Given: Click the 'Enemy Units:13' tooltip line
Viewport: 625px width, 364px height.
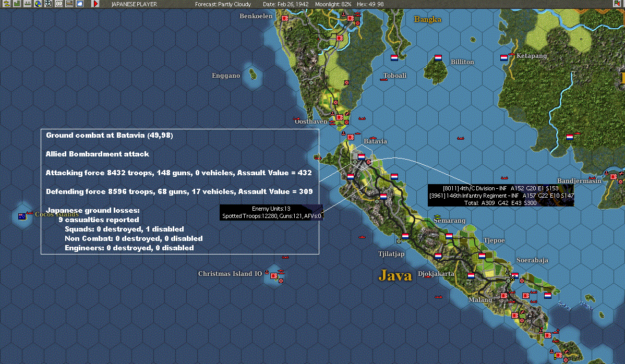Looking at the screenshot, I should 271,209.
